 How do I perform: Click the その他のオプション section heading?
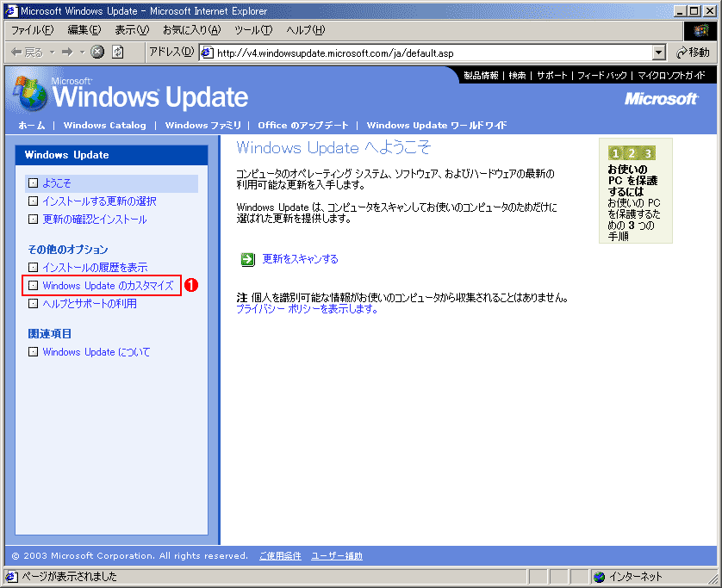[x=68, y=250]
